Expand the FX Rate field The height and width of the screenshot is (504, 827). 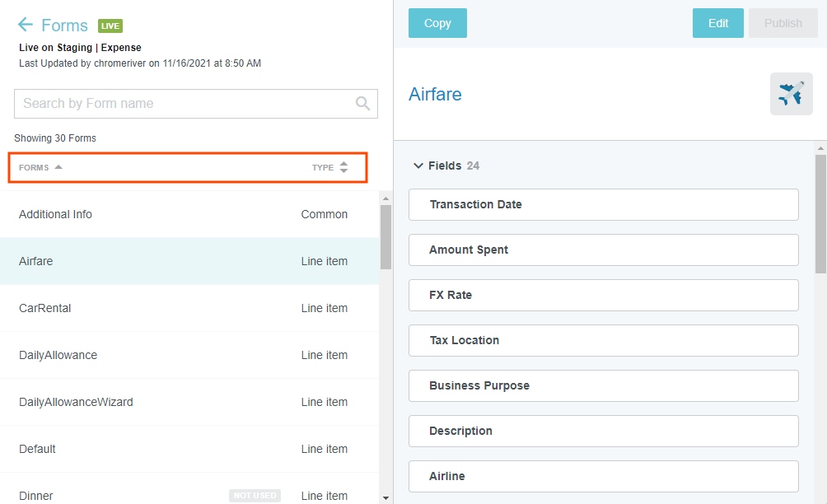coord(603,295)
